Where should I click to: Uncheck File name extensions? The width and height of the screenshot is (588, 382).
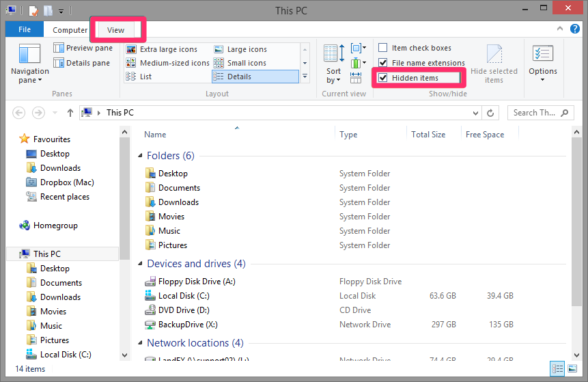pyautogui.click(x=383, y=63)
